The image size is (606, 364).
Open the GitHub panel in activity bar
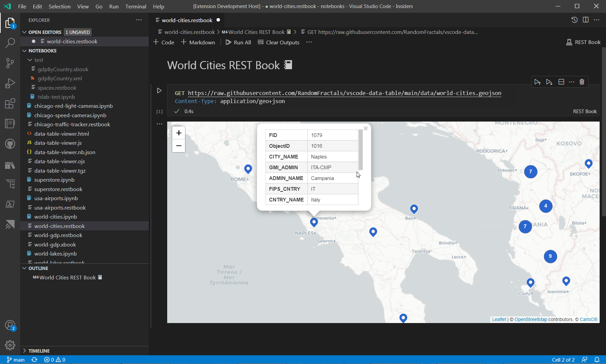(10, 144)
